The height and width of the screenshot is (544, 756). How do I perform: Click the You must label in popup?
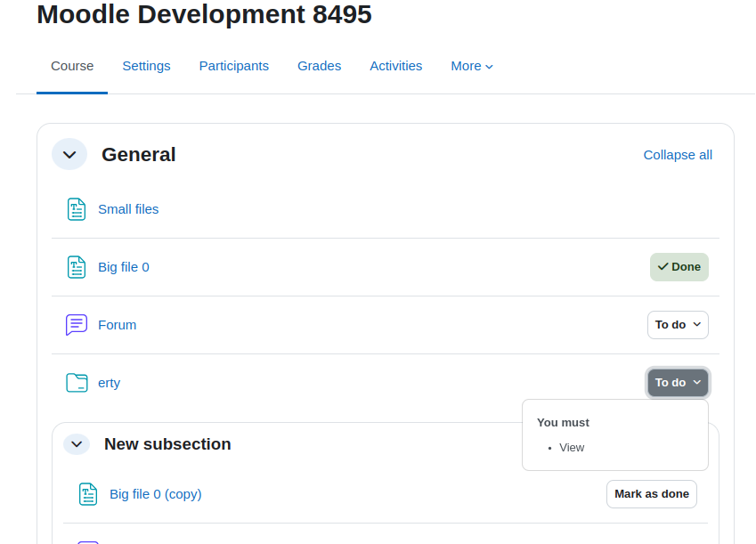(x=563, y=422)
